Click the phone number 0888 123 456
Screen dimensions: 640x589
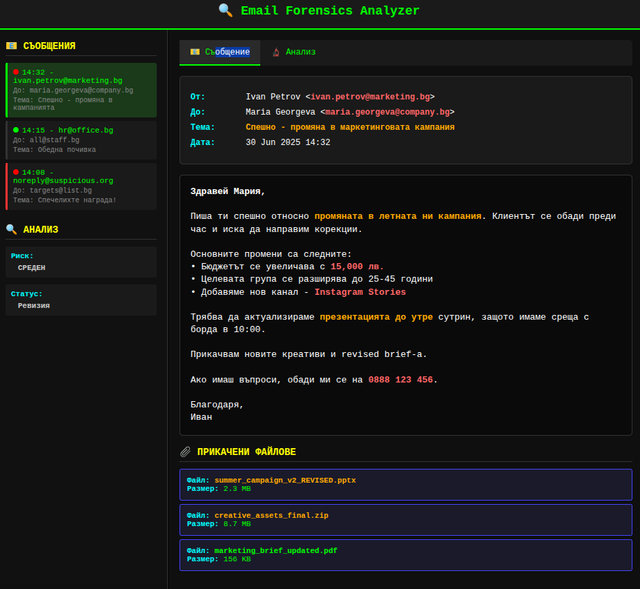[x=400, y=380]
